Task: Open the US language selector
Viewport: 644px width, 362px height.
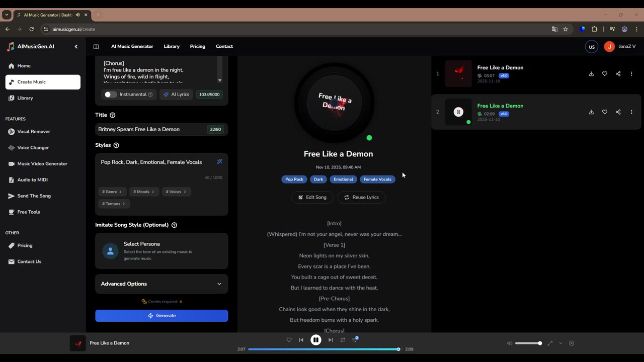Action: [592, 47]
